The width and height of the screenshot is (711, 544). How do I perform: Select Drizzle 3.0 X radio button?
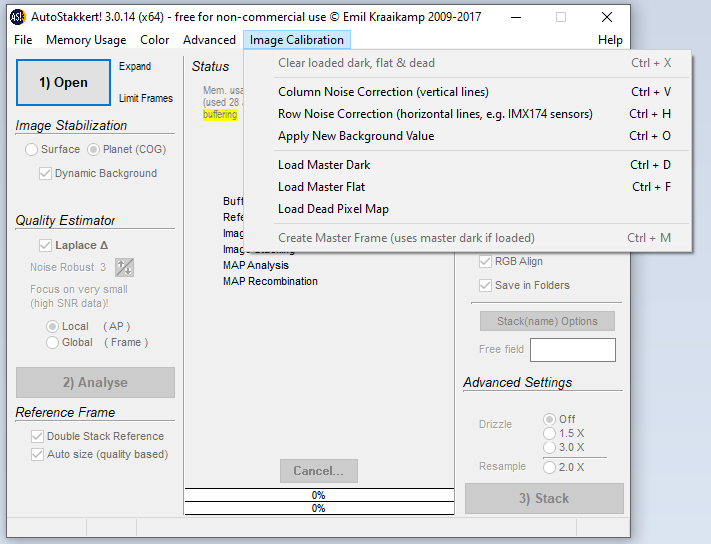(550, 447)
